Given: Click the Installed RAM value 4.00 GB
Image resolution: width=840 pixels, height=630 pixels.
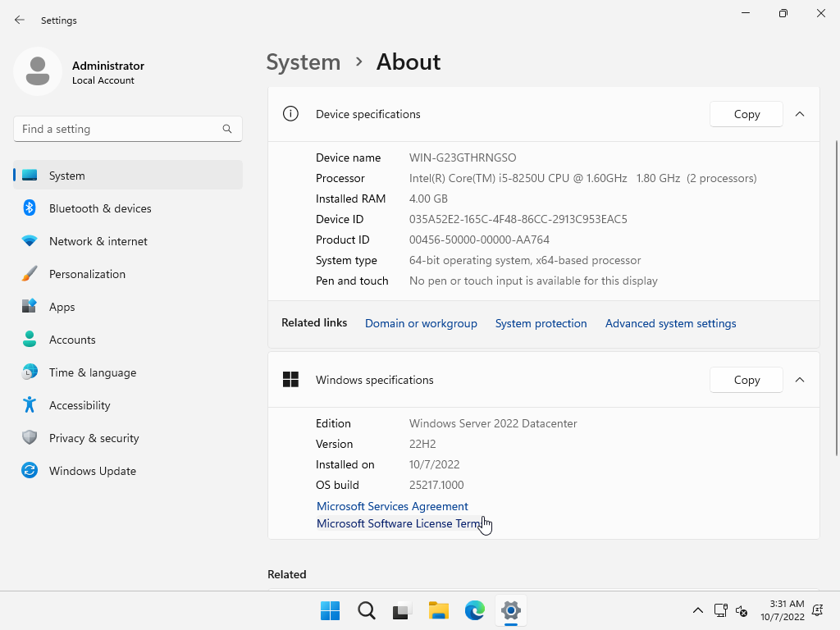Looking at the screenshot, I should 428,199.
